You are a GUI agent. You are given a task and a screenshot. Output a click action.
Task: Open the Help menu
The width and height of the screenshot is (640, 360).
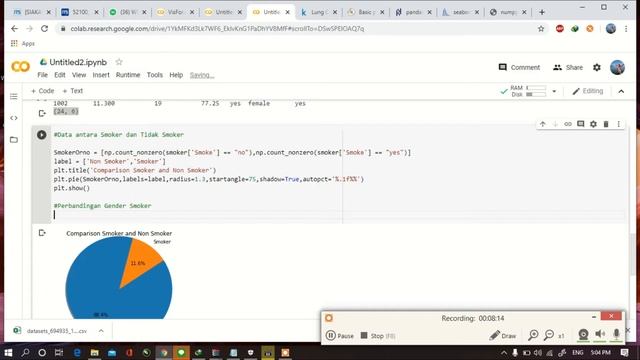click(176, 75)
